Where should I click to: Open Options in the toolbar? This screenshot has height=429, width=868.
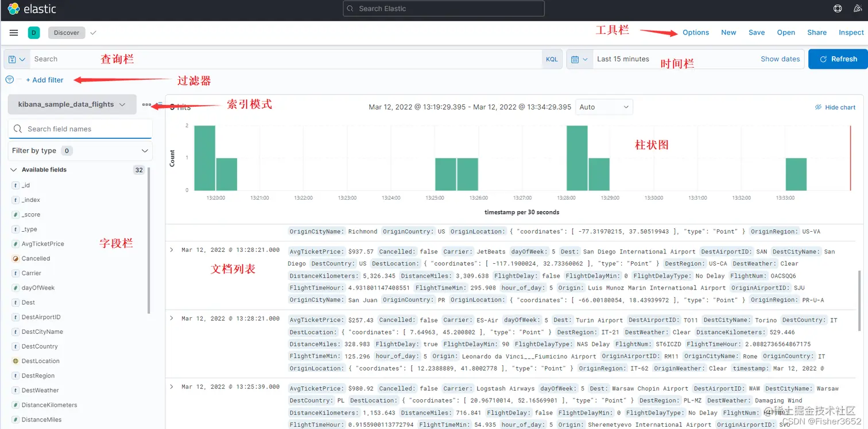[x=696, y=33]
